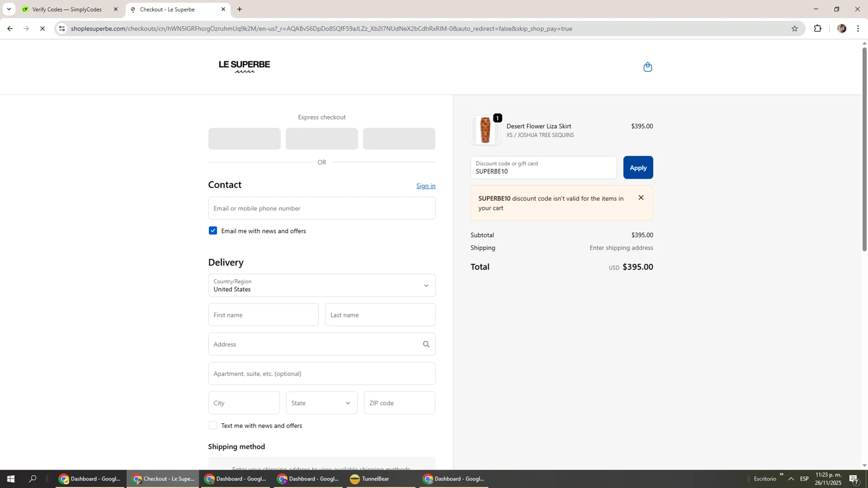Expand the Escritorio toolbar chevron
This screenshot has height=488, width=868.
coord(781,475)
